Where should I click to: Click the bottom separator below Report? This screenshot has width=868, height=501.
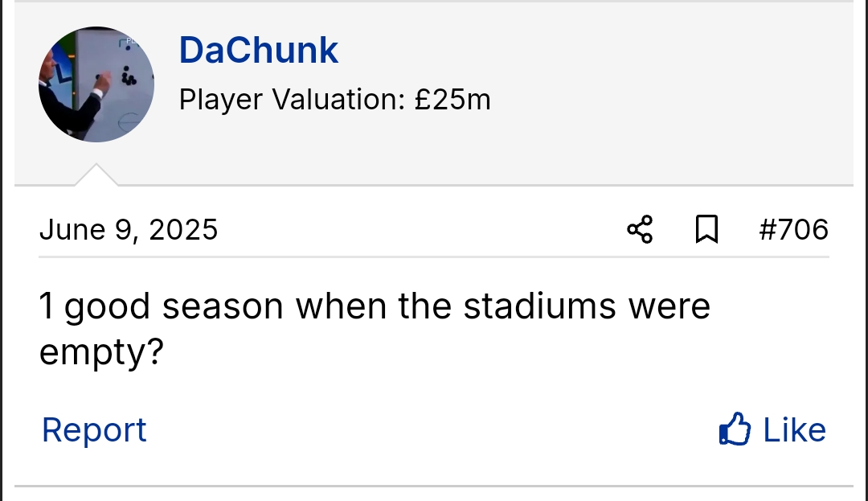[x=434, y=486]
